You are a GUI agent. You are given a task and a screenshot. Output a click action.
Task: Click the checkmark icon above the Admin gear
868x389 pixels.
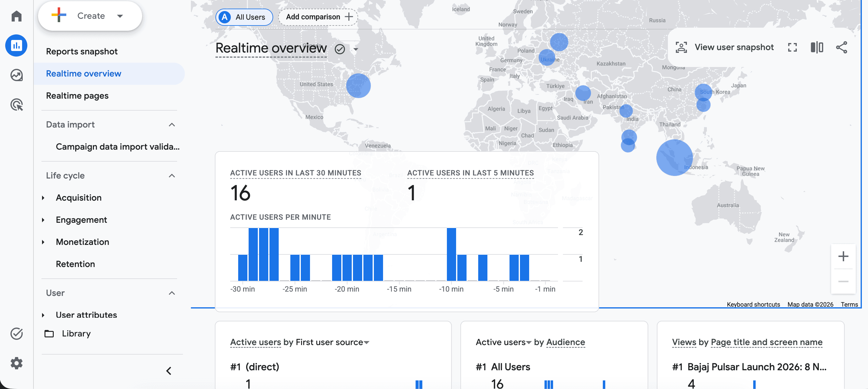coord(16,334)
